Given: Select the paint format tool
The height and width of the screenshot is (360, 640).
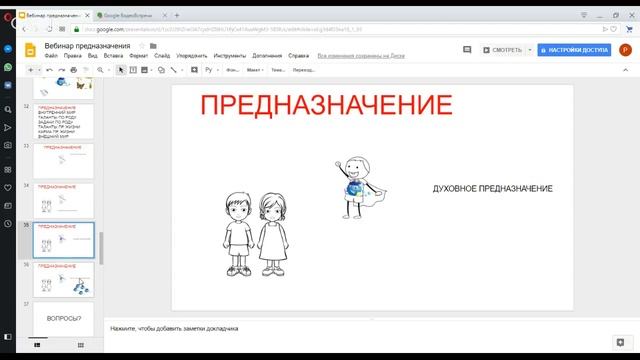Looking at the screenshot, I should [x=86, y=70].
